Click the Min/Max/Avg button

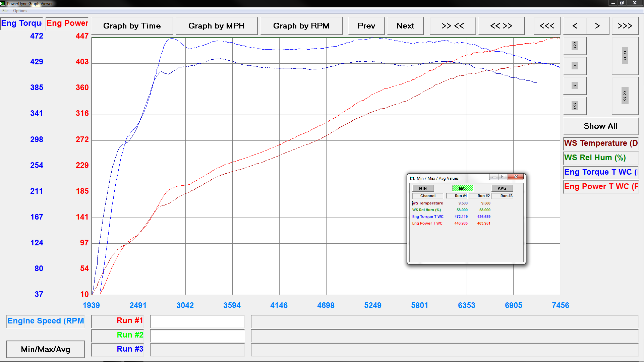pyautogui.click(x=46, y=349)
